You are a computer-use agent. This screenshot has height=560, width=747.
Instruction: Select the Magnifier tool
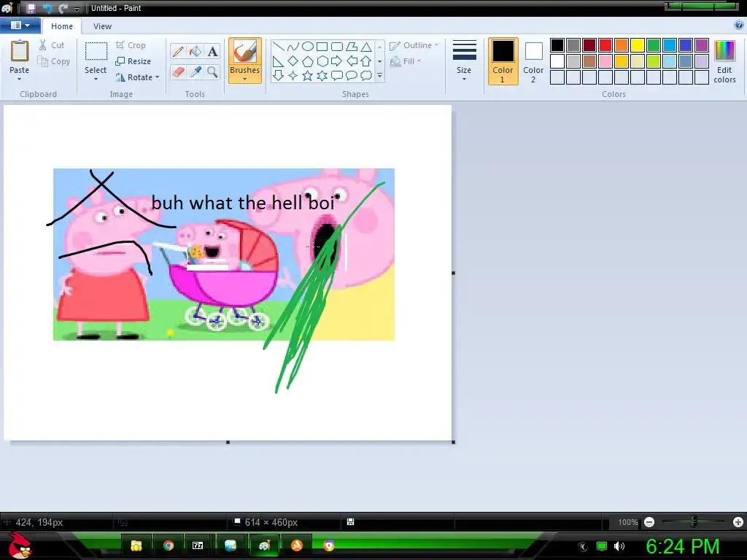[x=212, y=72]
